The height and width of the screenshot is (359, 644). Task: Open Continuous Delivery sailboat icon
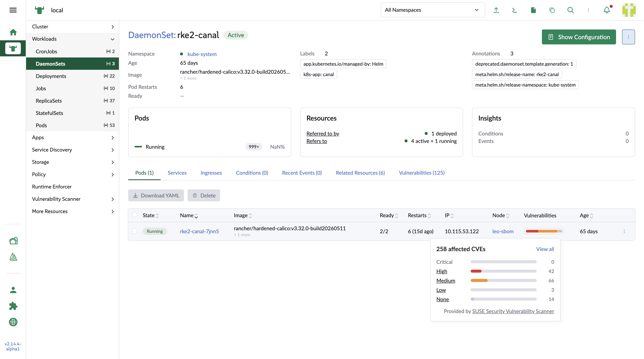pyautogui.click(x=13, y=257)
